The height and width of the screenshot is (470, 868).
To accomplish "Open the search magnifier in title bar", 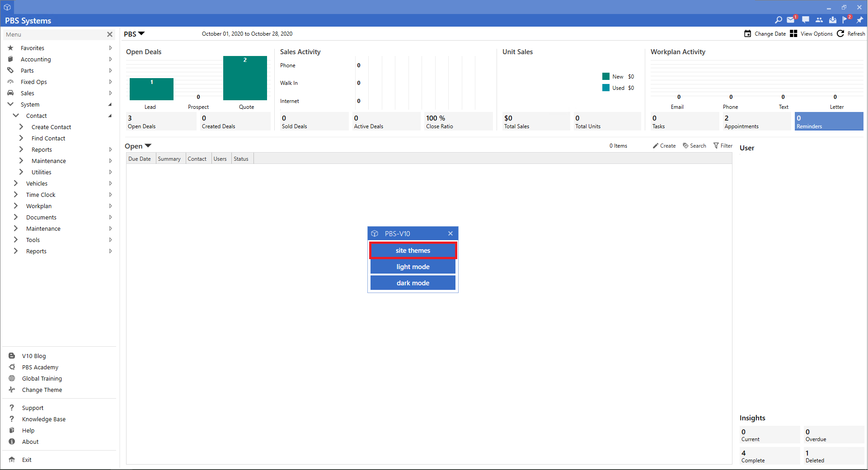I will pos(778,20).
